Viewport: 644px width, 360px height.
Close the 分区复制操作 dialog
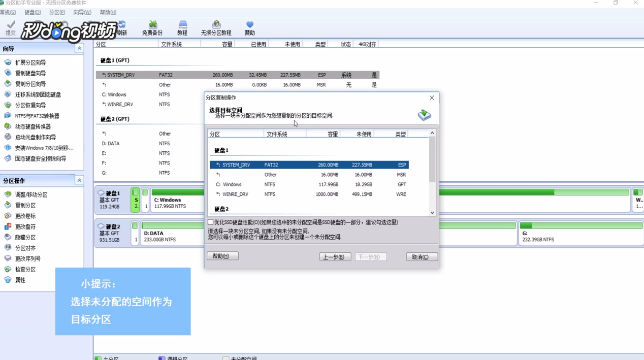click(x=432, y=97)
